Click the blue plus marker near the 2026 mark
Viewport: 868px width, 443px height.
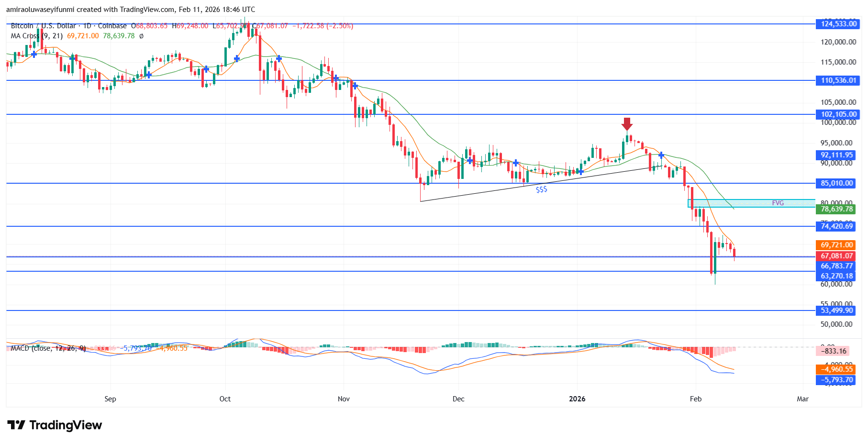tap(580, 171)
